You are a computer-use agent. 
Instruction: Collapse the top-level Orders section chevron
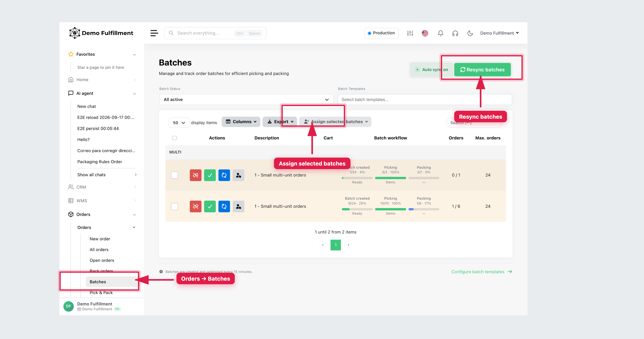[134, 215]
